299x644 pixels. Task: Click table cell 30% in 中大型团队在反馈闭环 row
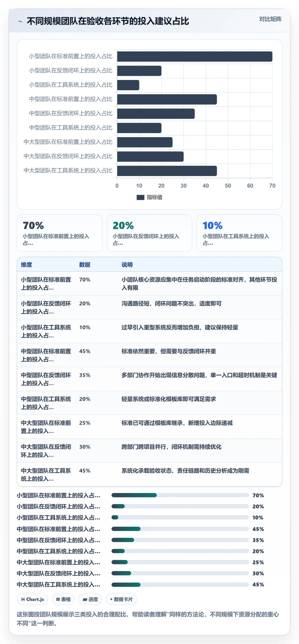pyautogui.click(x=85, y=447)
